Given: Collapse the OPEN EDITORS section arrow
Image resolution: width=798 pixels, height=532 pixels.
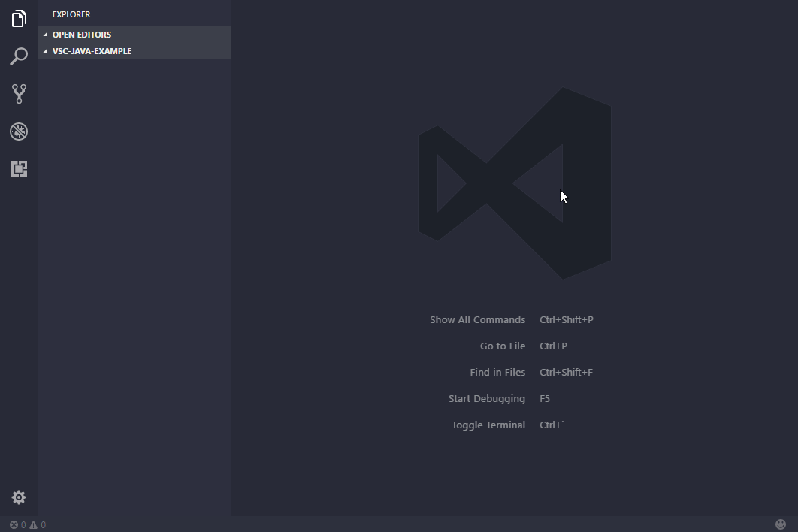Looking at the screenshot, I should click(x=45, y=35).
